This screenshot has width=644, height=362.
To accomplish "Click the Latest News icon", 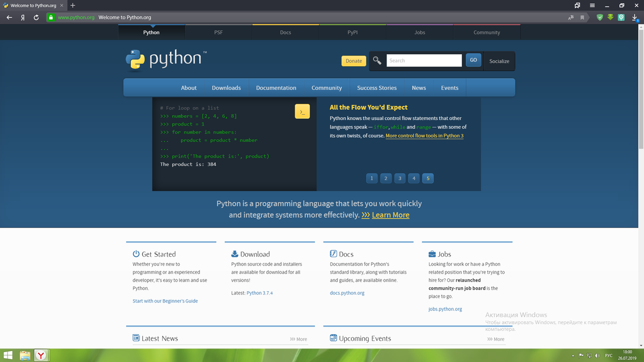I will coord(136,337).
